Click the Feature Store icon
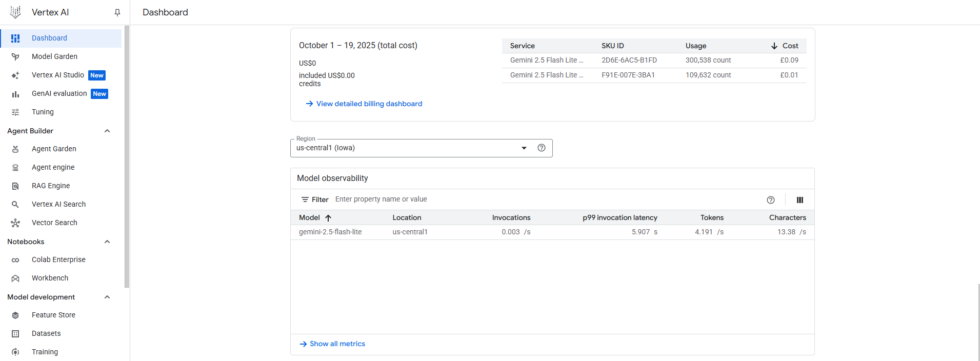 tap(15, 315)
